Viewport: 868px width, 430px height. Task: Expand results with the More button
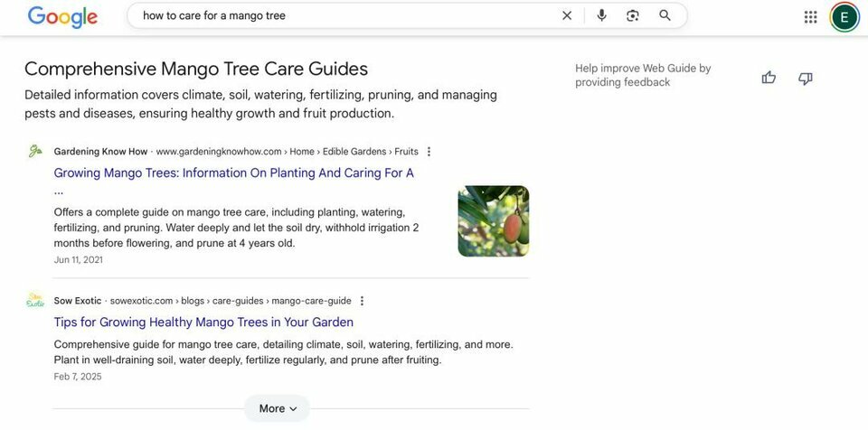[x=277, y=408]
